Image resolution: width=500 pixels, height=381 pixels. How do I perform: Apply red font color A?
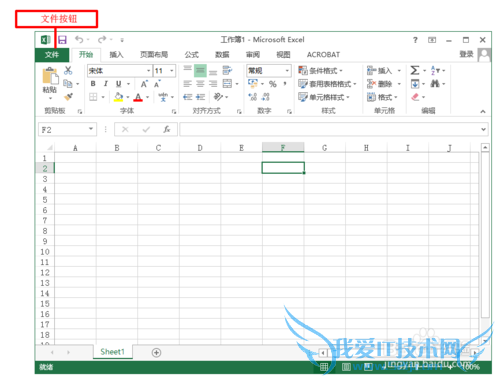tap(138, 97)
